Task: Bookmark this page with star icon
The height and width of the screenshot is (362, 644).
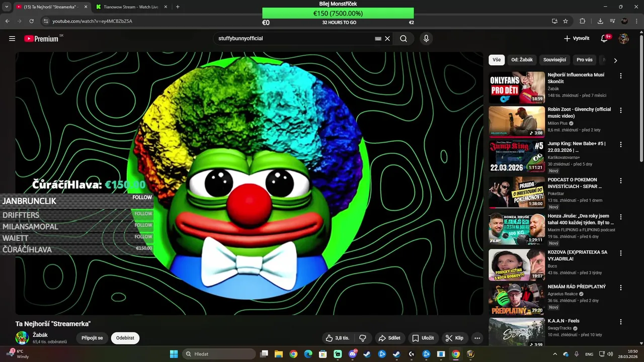Action: pyautogui.click(x=566, y=21)
